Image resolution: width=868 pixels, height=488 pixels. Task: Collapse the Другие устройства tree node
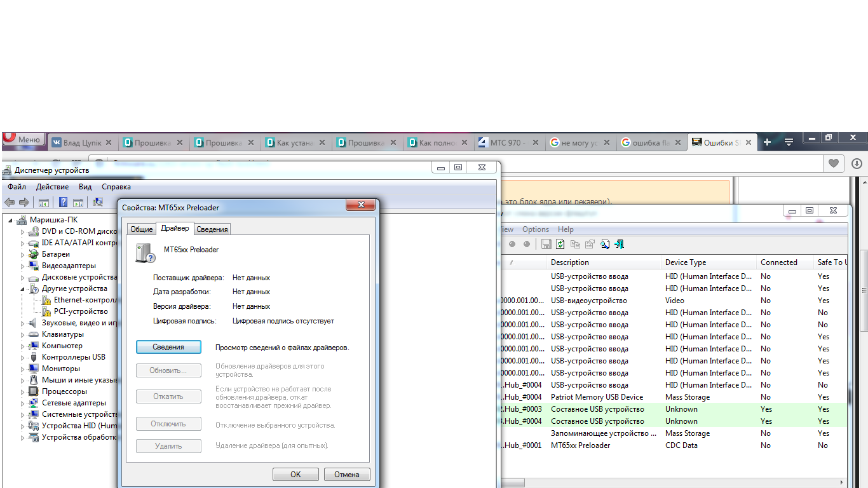click(23, 289)
